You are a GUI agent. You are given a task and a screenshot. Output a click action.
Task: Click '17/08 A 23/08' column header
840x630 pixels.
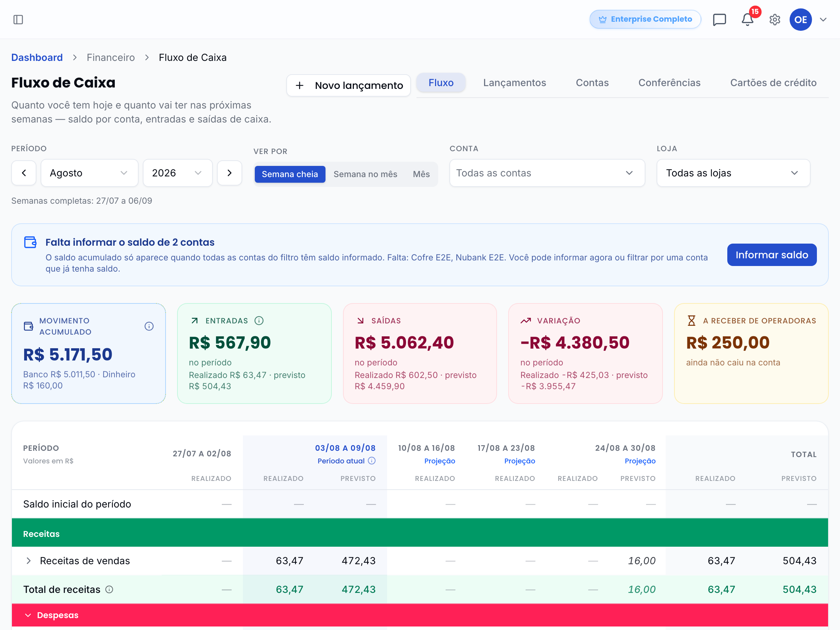(506, 448)
